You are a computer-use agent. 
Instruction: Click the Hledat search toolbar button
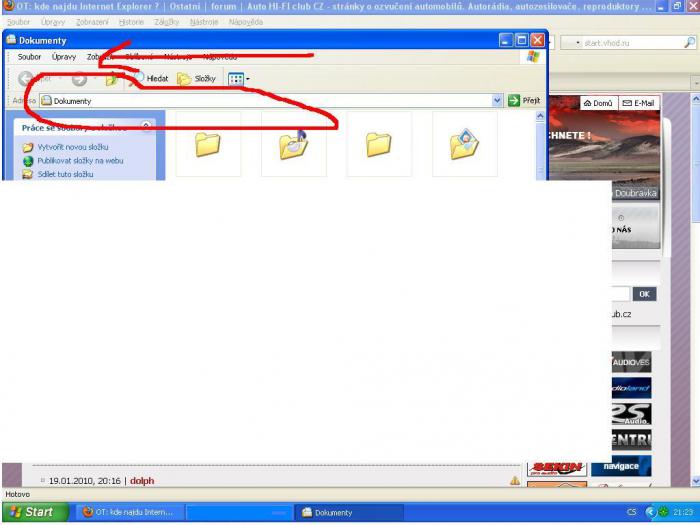point(153,78)
